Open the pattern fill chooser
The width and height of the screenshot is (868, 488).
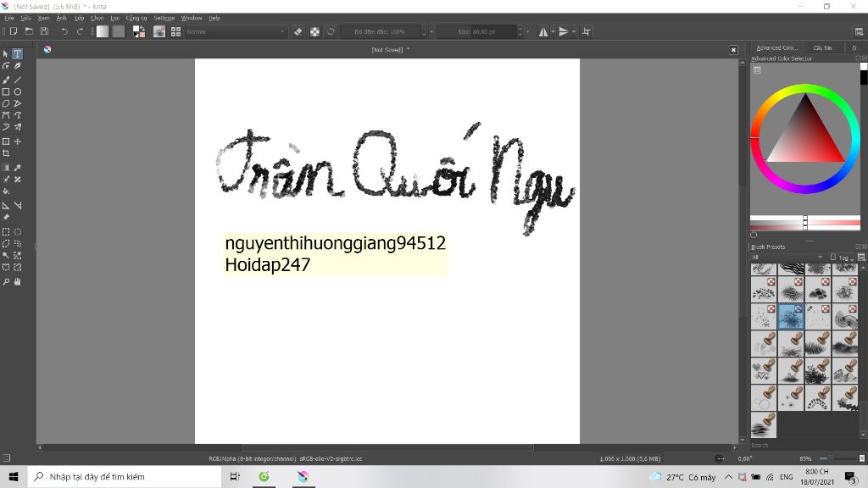(119, 31)
